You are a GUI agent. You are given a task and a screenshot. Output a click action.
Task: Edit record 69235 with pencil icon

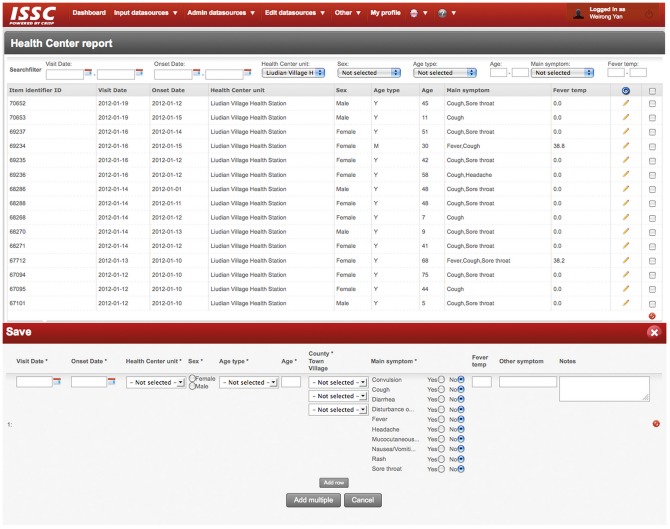(x=626, y=160)
